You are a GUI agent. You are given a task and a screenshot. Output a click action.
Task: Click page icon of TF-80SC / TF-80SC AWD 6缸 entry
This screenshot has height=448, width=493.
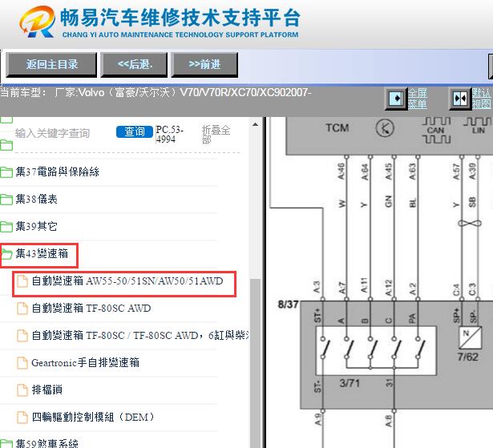point(22,336)
